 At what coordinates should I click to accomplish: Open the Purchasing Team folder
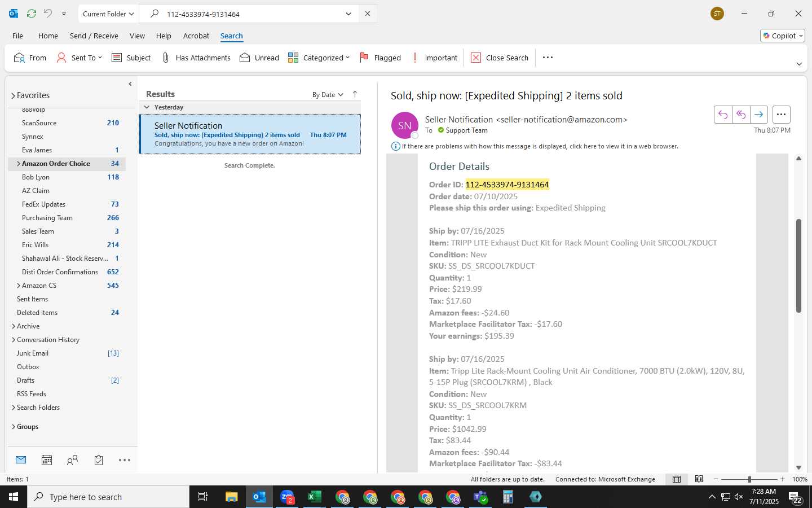pyautogui.click(x=47, y=218)
